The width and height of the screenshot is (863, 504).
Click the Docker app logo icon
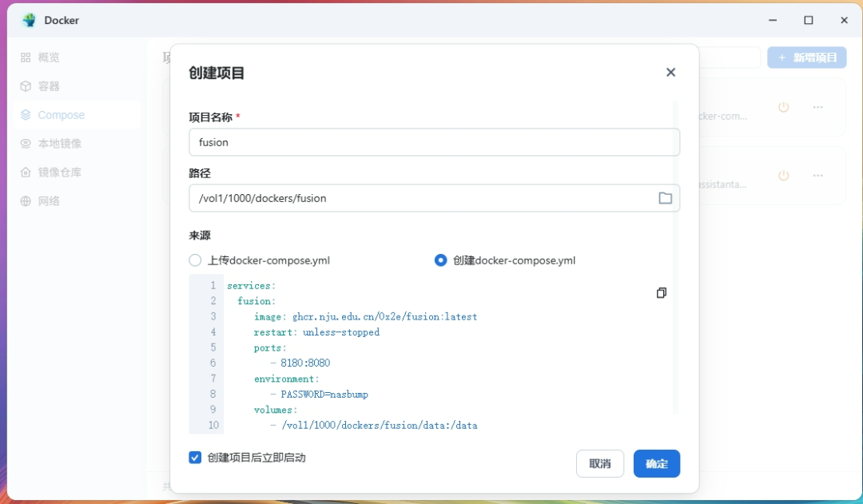30,20
